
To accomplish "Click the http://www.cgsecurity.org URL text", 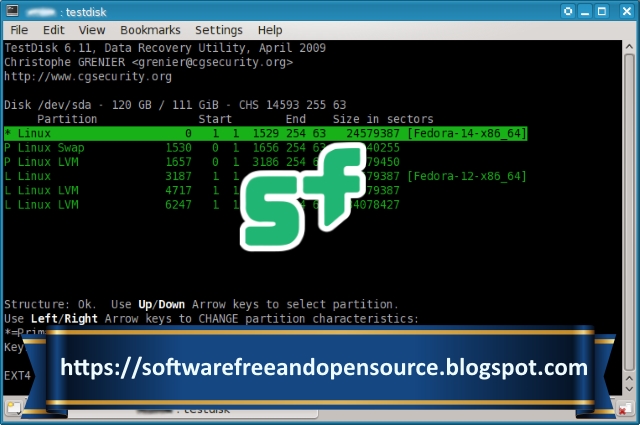I will [x=88, y=76].
